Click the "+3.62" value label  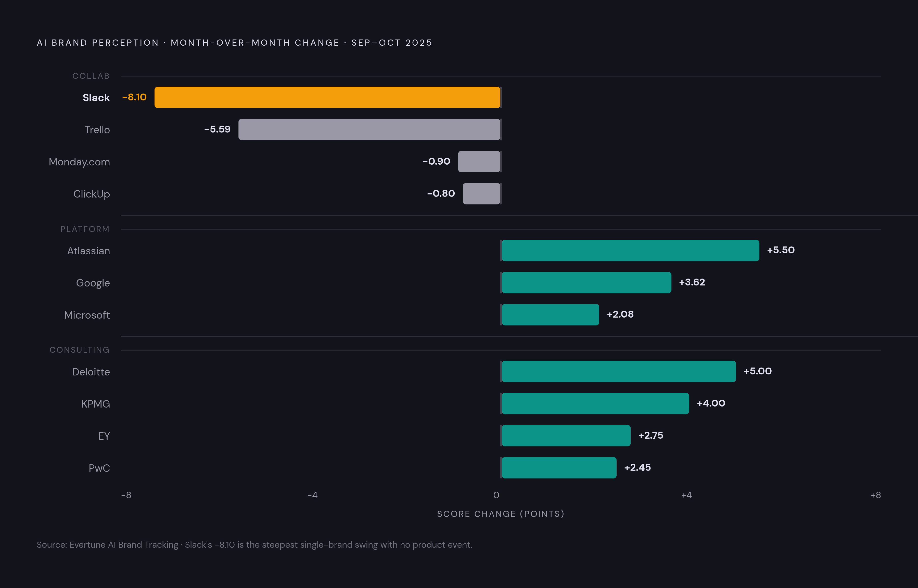692,282
